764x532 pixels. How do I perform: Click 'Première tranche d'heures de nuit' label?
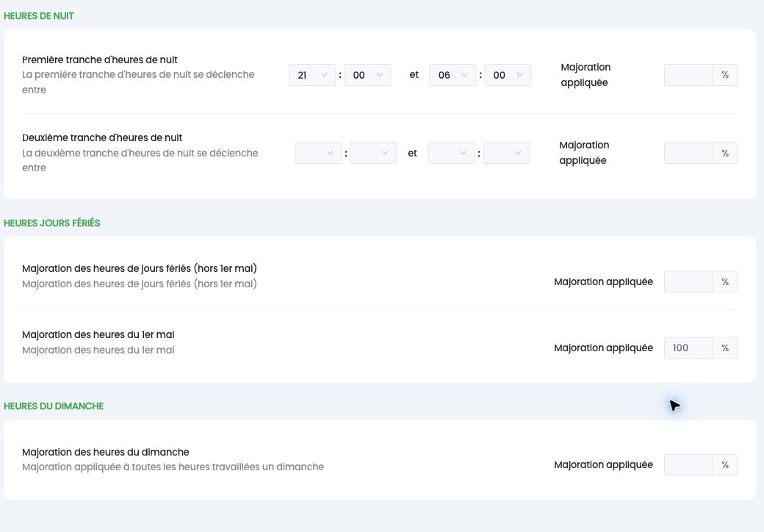pos(100,60)
